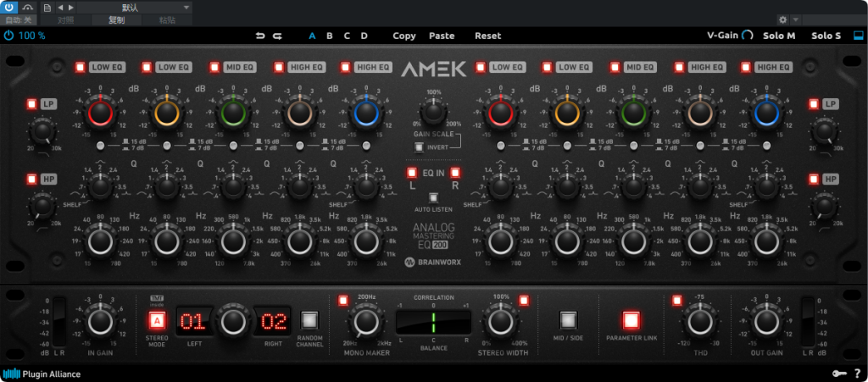This screenshot has width=868, height=382.
Task: Click the In Gain knob
Action: pos(100,322)
